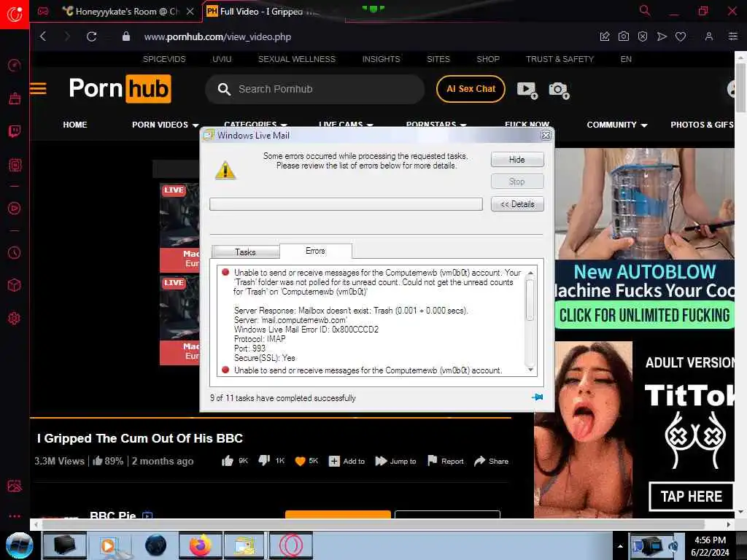Click the Hide button in Windows Live Mail
The height and width of the screenshot is (560, 747).
coord(517,160)
